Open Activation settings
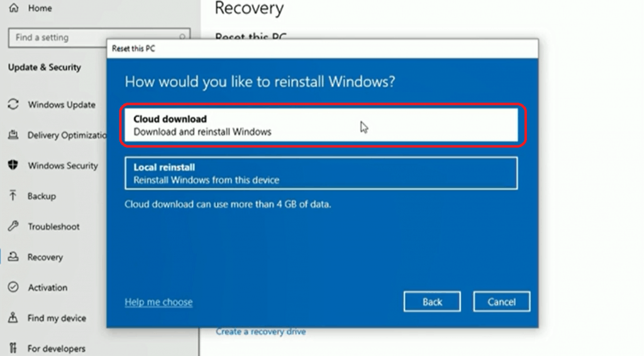This screenshot has width=644, height=356. click(47, 287)
